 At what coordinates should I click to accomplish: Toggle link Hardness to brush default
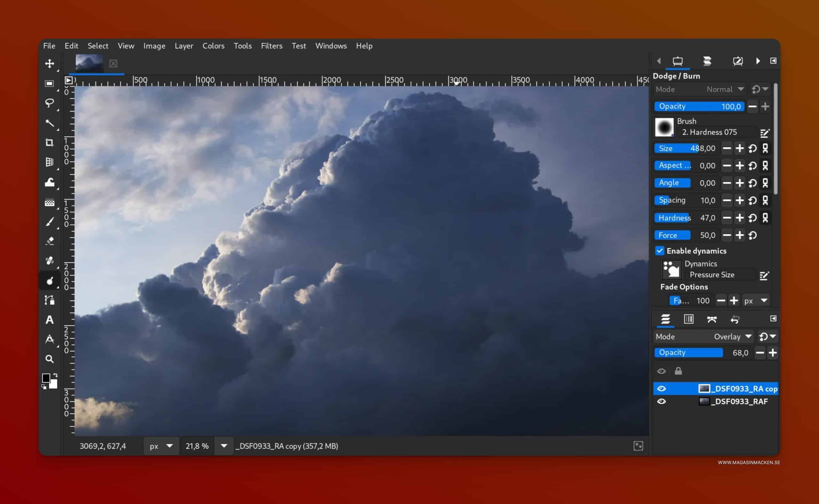tap(765, 218)
